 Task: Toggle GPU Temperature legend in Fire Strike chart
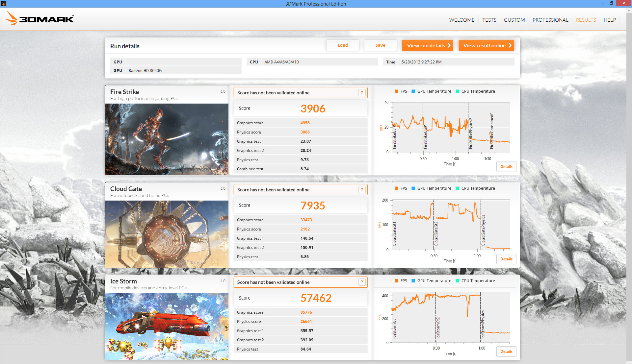pos(431,91)
